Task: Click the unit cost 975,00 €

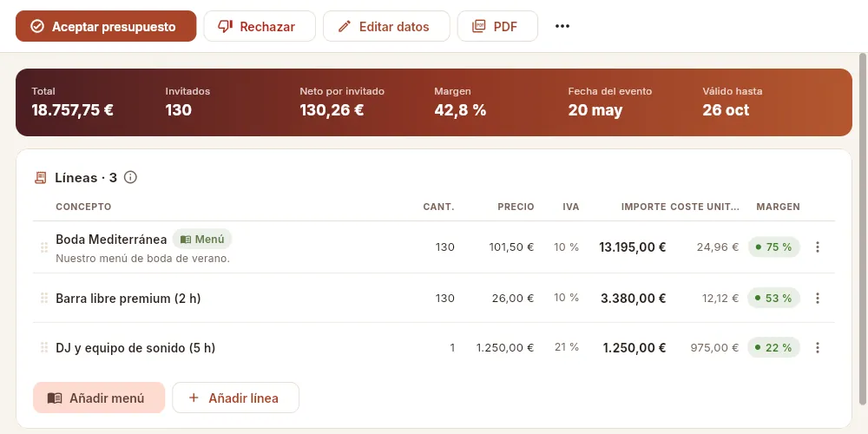Action: pyautogui.click(x=714, y=348)
